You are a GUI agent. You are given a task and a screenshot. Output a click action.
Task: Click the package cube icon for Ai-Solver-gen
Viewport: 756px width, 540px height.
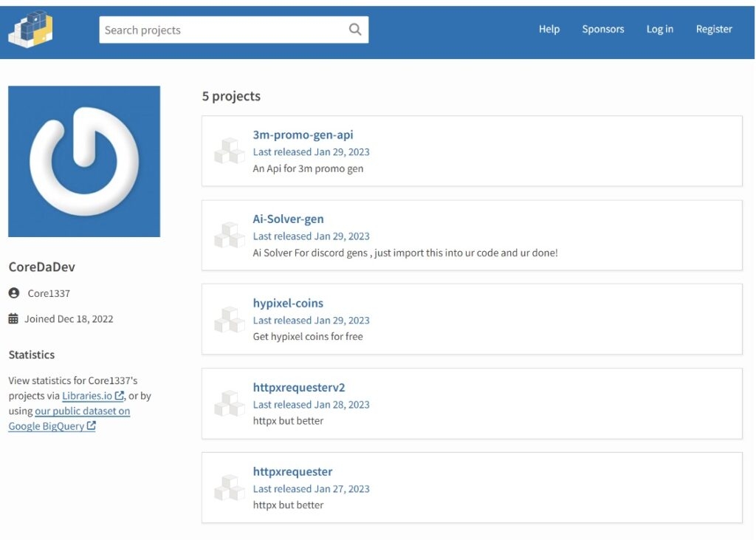[x=229, y=235]
